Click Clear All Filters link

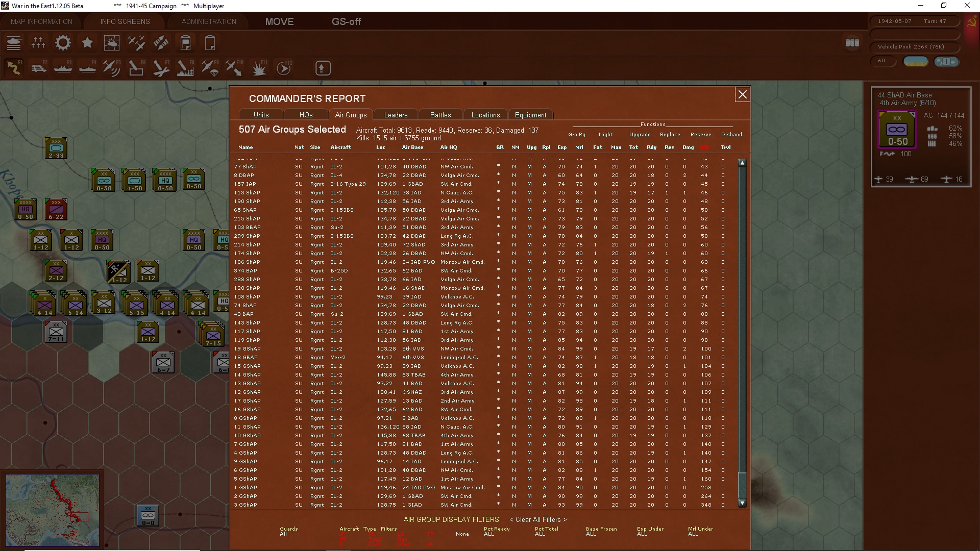click(538, 519)
